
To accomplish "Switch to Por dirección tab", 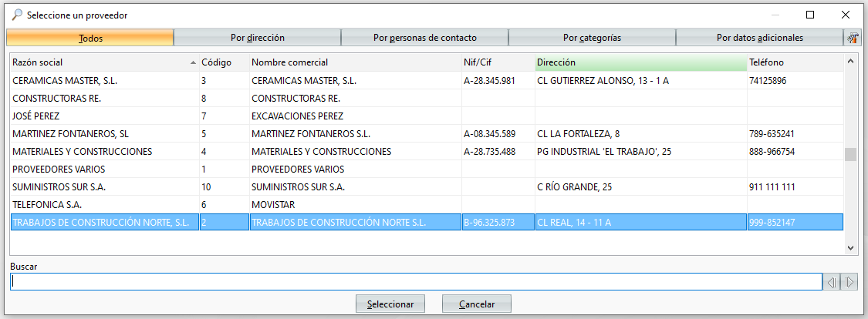I will click(x=258, y=38).
